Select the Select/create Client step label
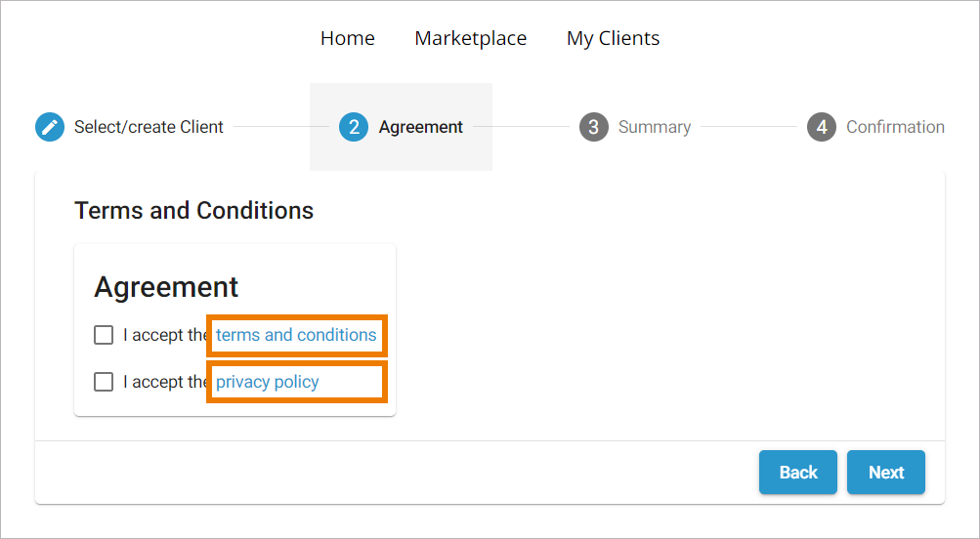Viewport: 980px width, 539px height. point(149,127)
